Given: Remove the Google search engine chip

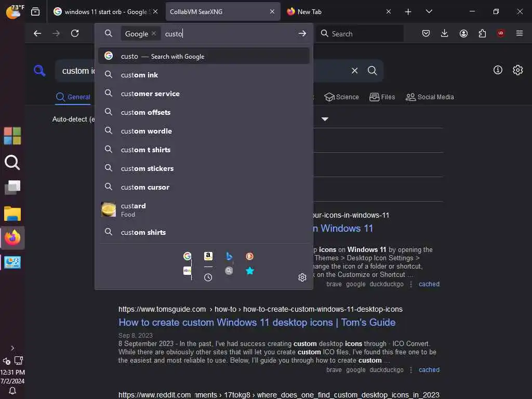Looking at the screenshot, I should [154, 33].
